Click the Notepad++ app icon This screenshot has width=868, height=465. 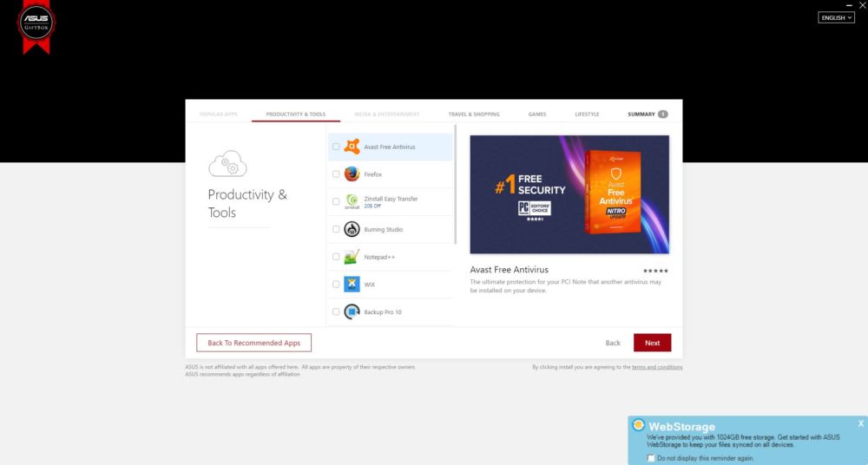click(x=352, y=257)
